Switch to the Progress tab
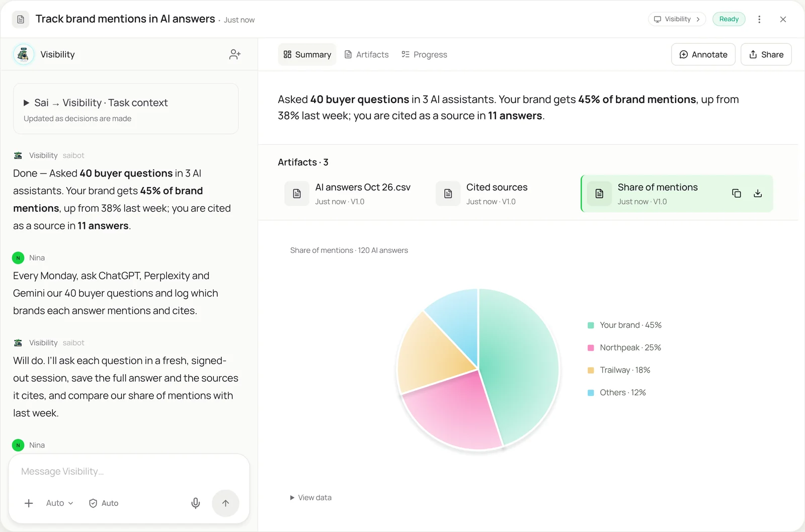The width and height of the screenshot is (805, 532). [x=424, y=54]
